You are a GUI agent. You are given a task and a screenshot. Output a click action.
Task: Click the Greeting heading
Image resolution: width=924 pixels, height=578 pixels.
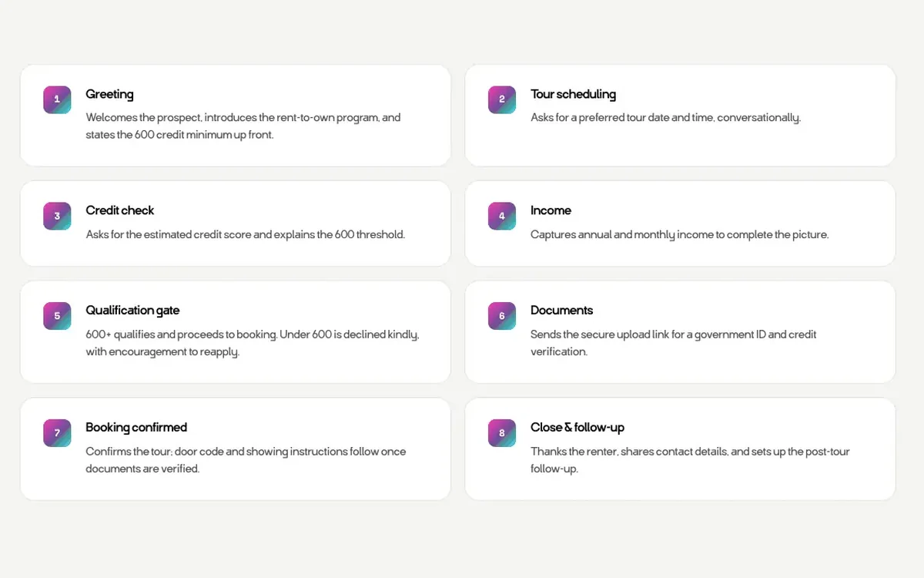(x=109, y=94)
